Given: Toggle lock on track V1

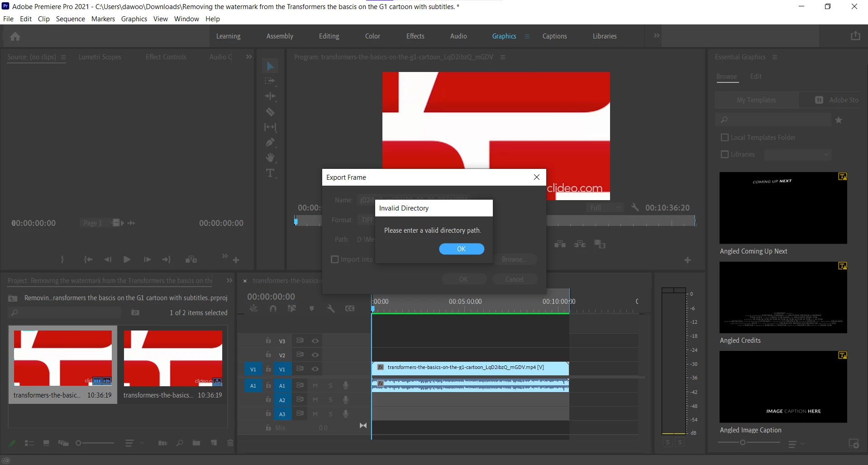Looking at the screenshot, I should 268,369.
